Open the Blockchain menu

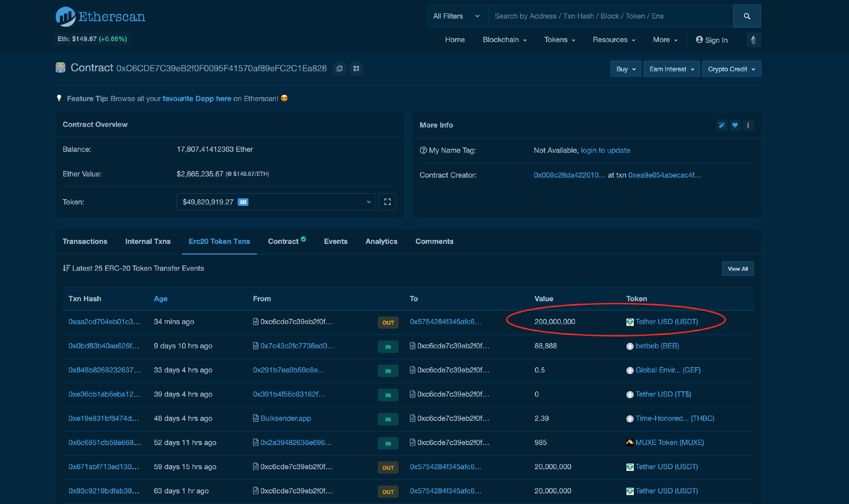click(x=504, y=40)
